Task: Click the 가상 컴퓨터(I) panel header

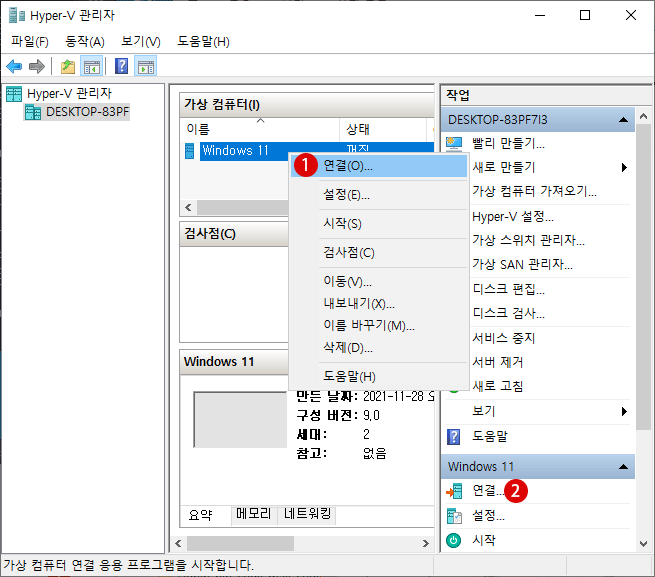Action: [307, 104]
